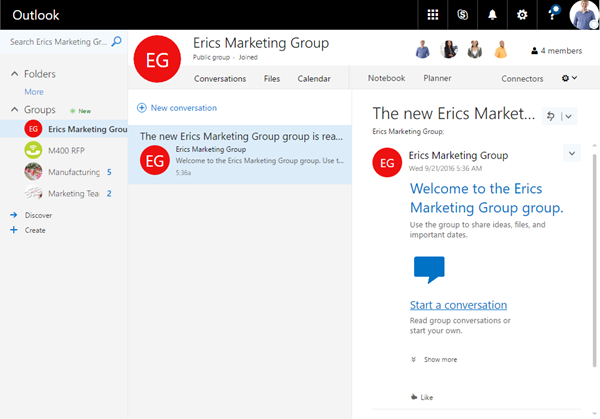Click the EG sender avatar in message
Viewport: 600px width, 419px height.
click(x=387, y=162)
